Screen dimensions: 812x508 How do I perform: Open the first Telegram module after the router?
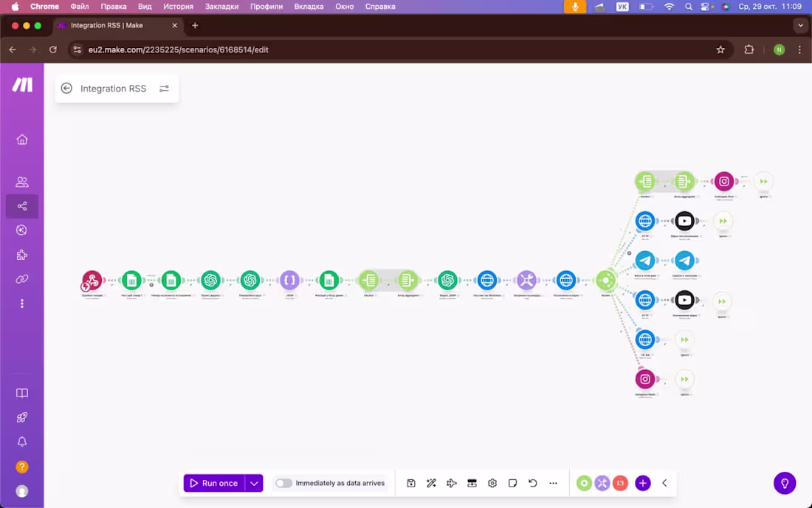(644, 261)
